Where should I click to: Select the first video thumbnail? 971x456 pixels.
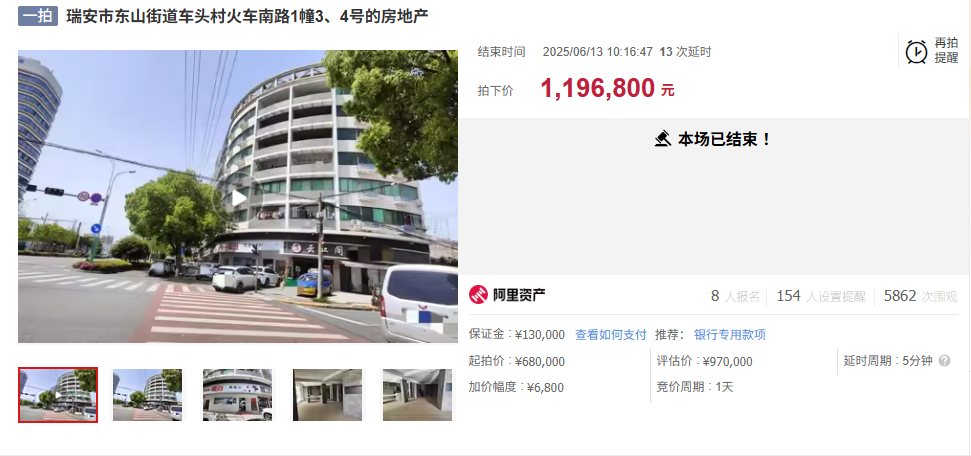point(58,395)
